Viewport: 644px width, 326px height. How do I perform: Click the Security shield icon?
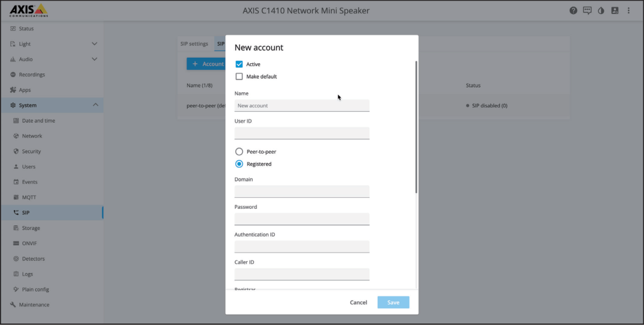coord(16,151)
